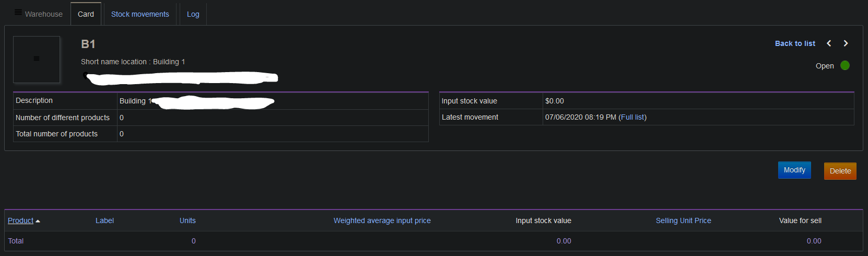Click the Input stock value label in card
The image size is (868, 256).
tap(470, 101)
